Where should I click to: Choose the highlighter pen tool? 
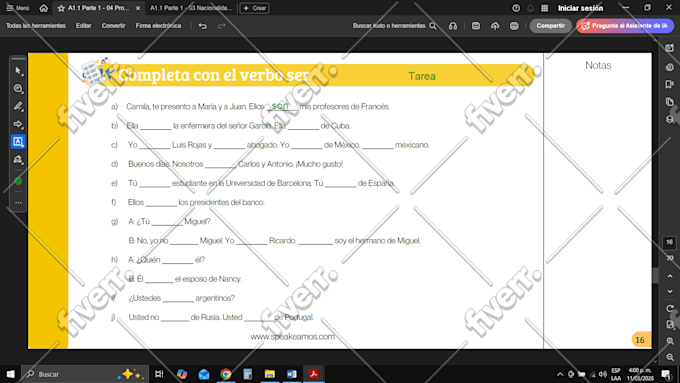click(18, 106)
